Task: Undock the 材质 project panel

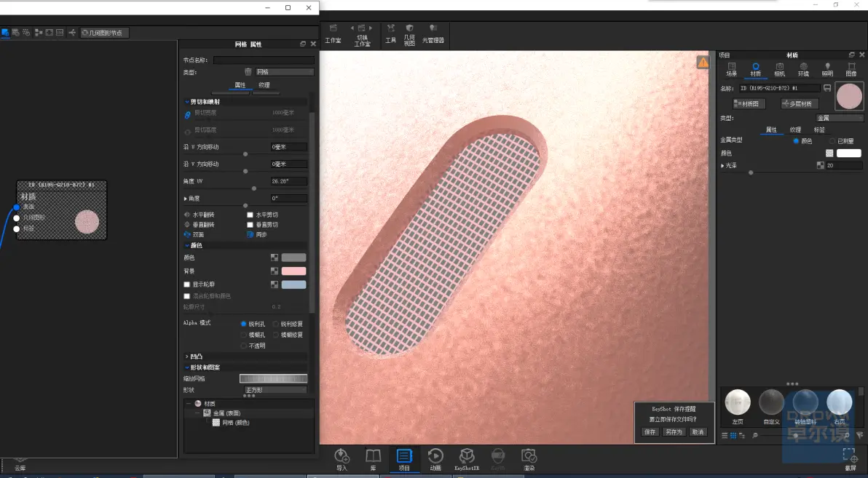Action: (851, 55)
